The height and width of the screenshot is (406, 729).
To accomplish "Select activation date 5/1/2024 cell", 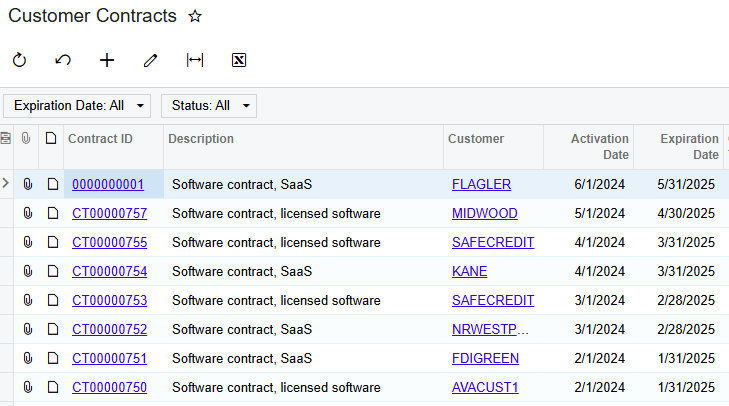I will 589,213.
